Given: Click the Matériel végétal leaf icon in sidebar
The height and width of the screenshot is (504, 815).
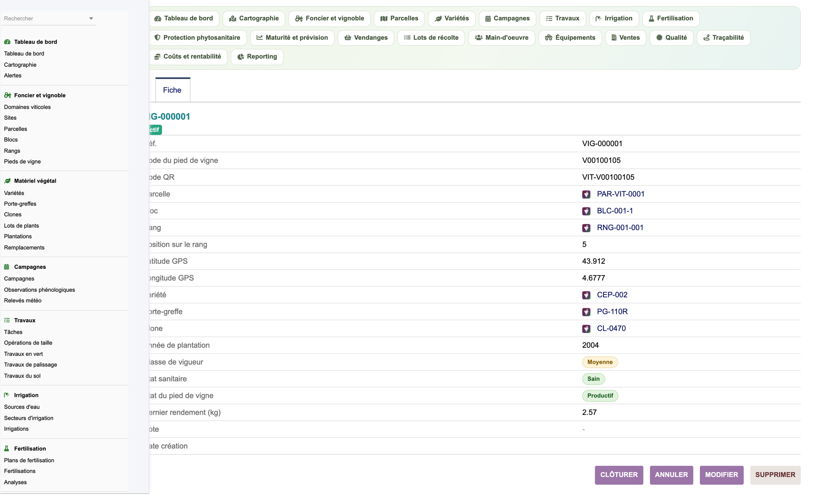Looking at the screenshot, I should tap(7, 181).
